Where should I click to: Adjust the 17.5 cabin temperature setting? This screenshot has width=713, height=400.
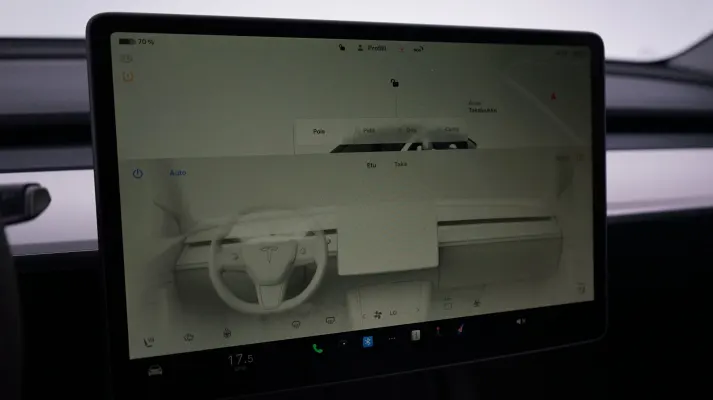pyautogui.click(x=241, y=360)
